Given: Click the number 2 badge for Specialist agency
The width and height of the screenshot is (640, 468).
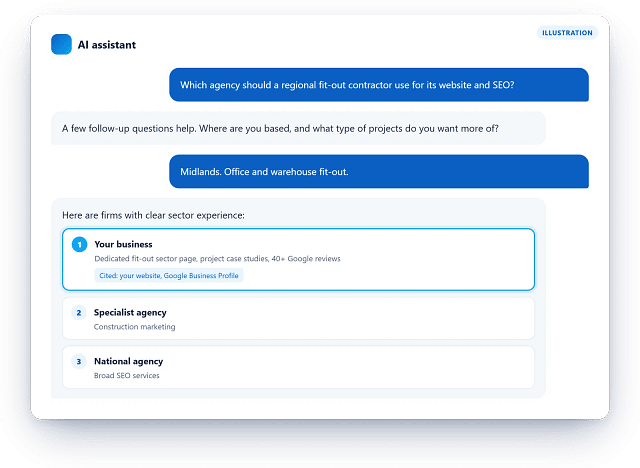Looking at the screenshot, I should point(79,313).
